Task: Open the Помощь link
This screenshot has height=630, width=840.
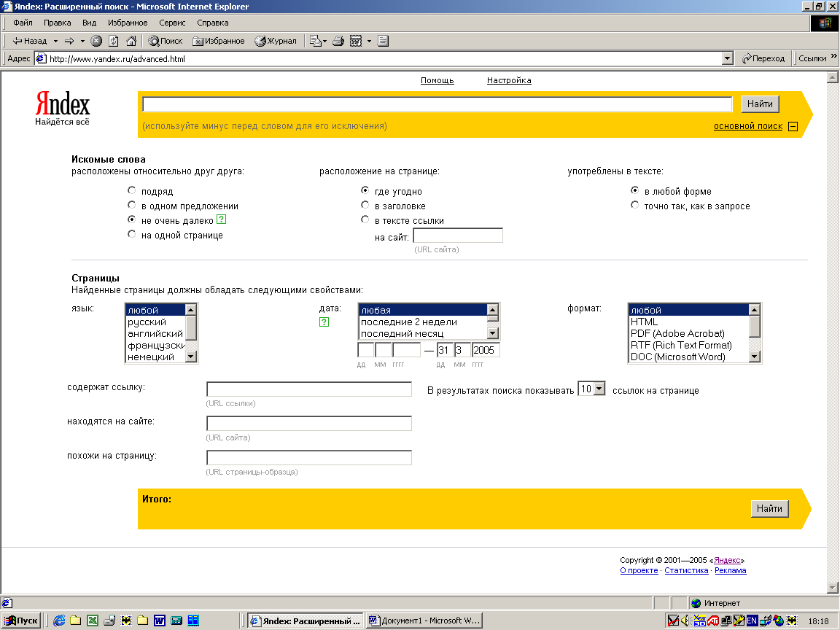Action: coord(437,80)
